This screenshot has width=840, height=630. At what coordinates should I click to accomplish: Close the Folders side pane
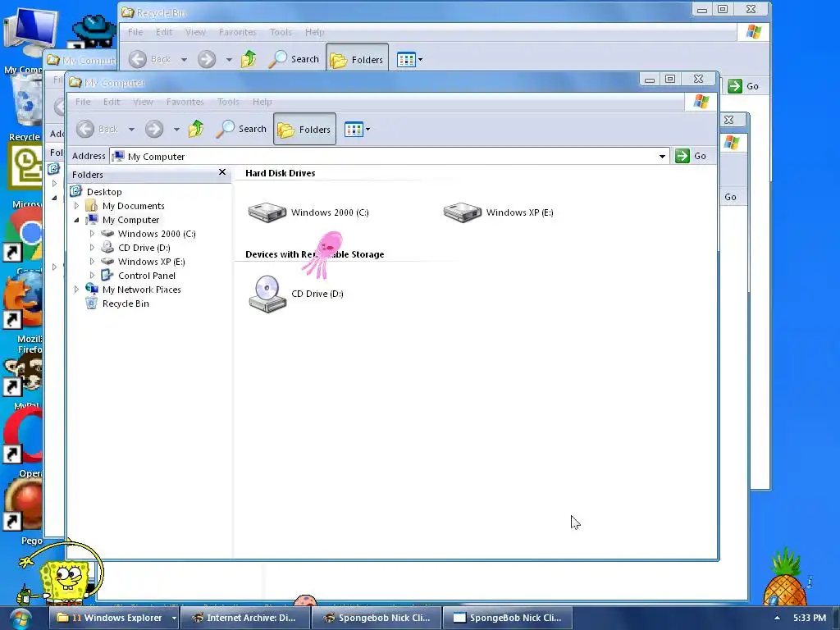click(222, 172)
